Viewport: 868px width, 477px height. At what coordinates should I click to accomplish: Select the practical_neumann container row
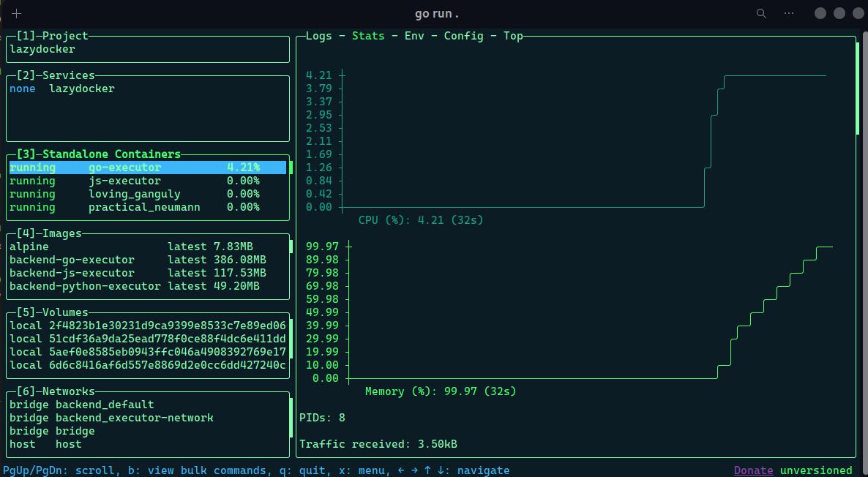coord(148,208)
